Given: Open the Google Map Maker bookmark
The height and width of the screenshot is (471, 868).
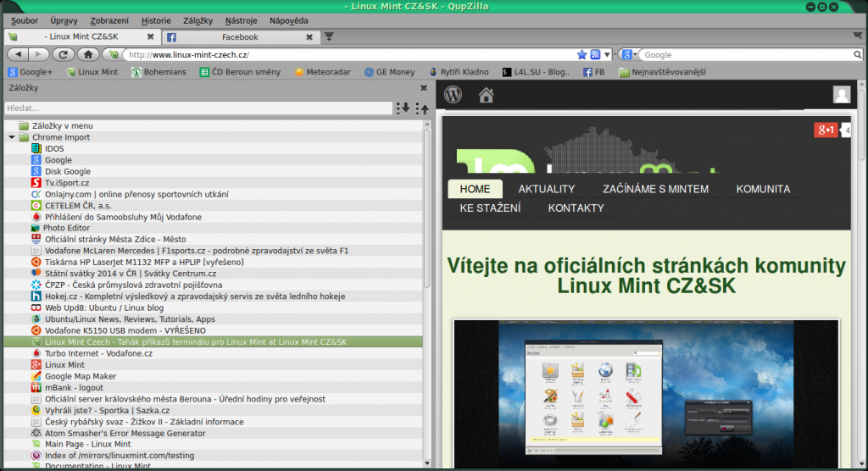Looking at the screenshot, I should [74, 376].
